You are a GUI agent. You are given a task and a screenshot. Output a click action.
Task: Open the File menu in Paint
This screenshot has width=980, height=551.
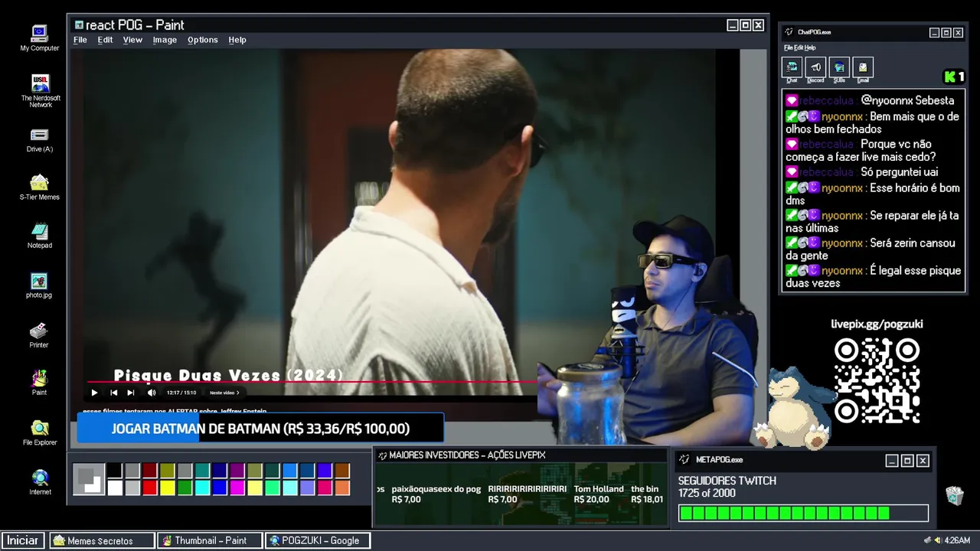coord(80,40)
